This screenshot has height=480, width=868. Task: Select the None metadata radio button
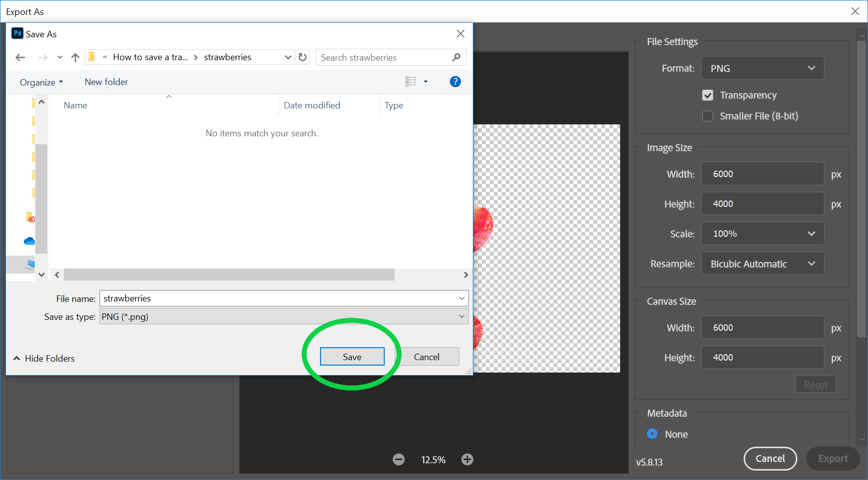point(652,434)
